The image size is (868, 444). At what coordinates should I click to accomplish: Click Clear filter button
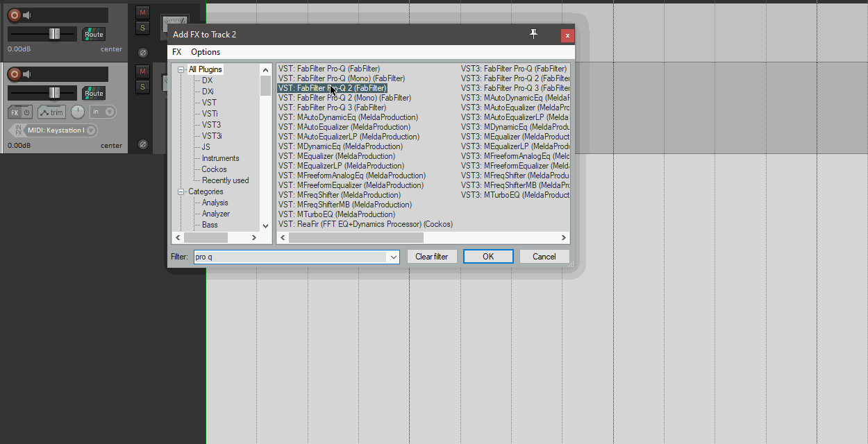point(432,257)
